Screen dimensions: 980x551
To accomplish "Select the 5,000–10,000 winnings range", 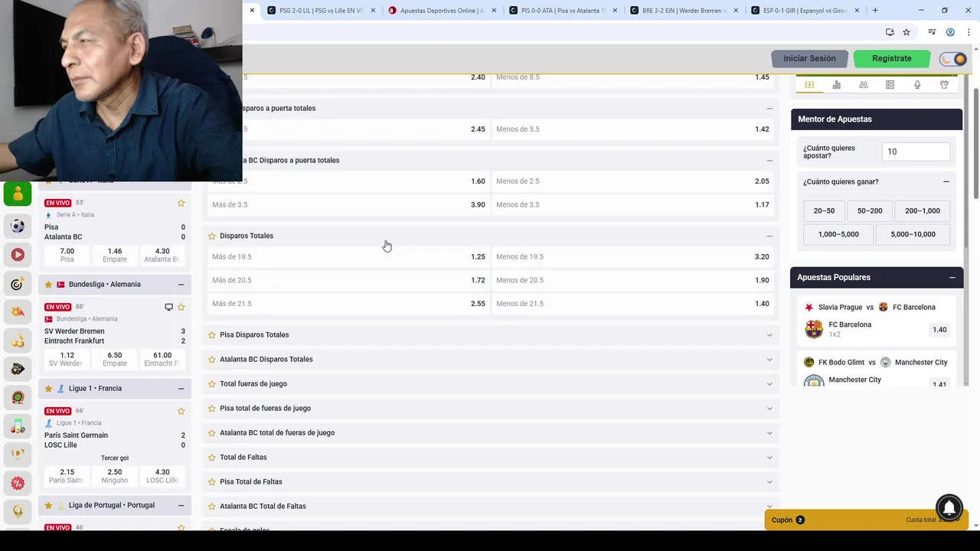I will pos(913,234).
